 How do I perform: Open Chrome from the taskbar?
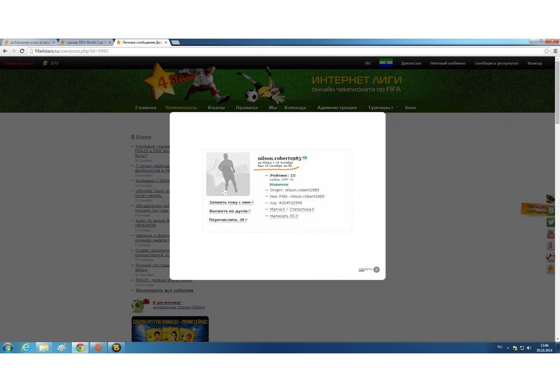(x=80, y=347)
